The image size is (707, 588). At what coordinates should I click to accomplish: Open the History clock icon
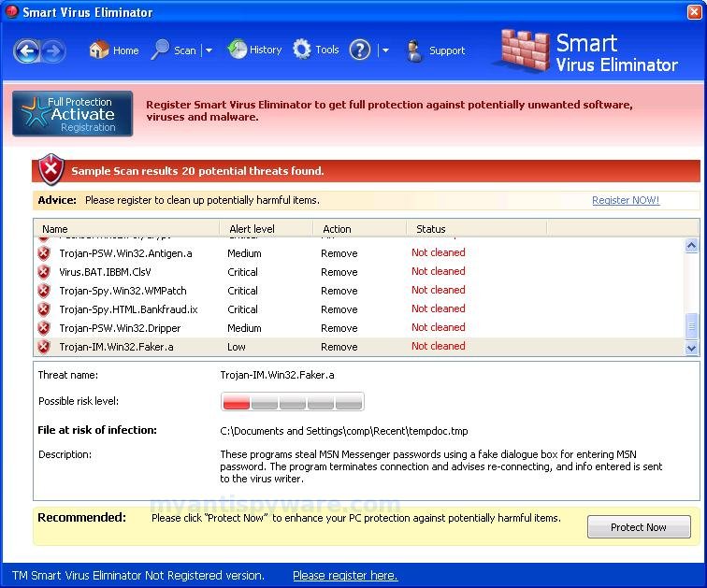237,50
